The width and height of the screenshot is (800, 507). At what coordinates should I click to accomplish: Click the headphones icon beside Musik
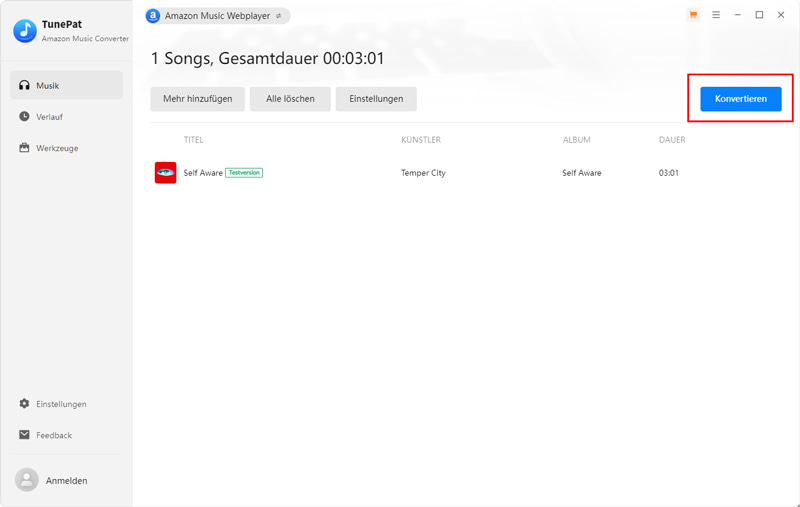[24, 85]
